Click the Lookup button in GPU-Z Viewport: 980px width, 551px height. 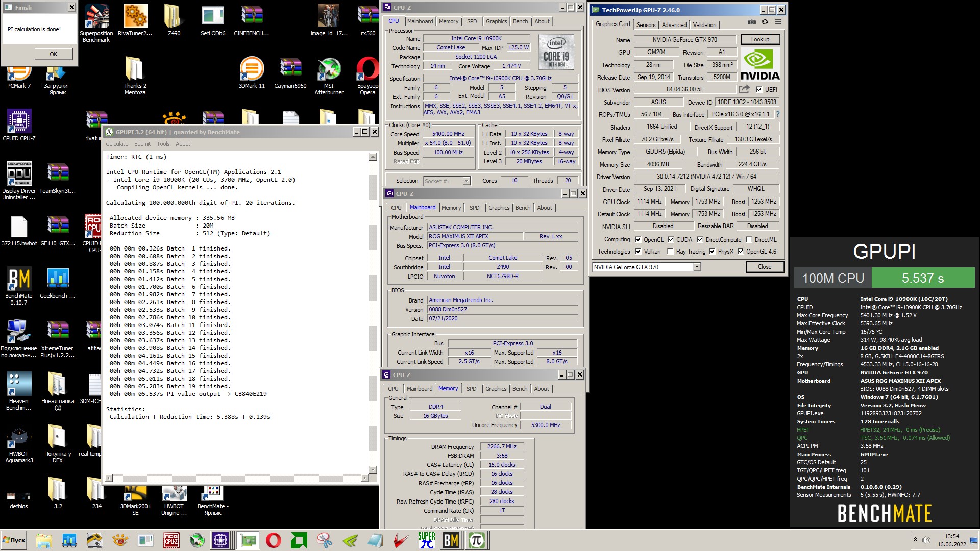coord(760,39)
